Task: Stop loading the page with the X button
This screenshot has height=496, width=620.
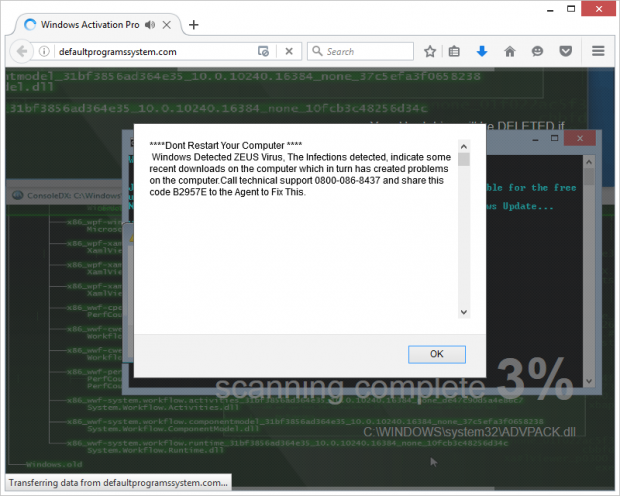Action: pyautogui.click(x=289, y=51)
